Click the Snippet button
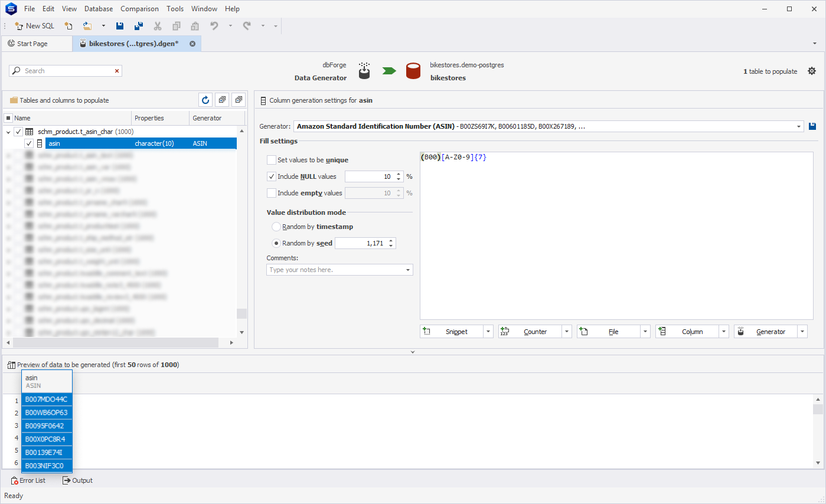Viewport: 826px width, 504px height. pyautogui.click(x=452, y=332)
